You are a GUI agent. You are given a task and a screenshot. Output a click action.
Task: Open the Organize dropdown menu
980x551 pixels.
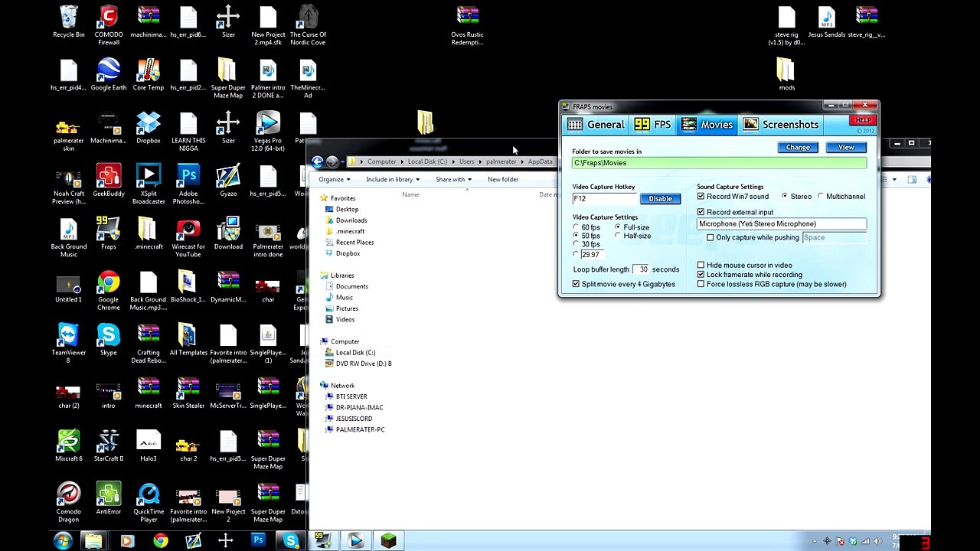click(x=335, y=179)
